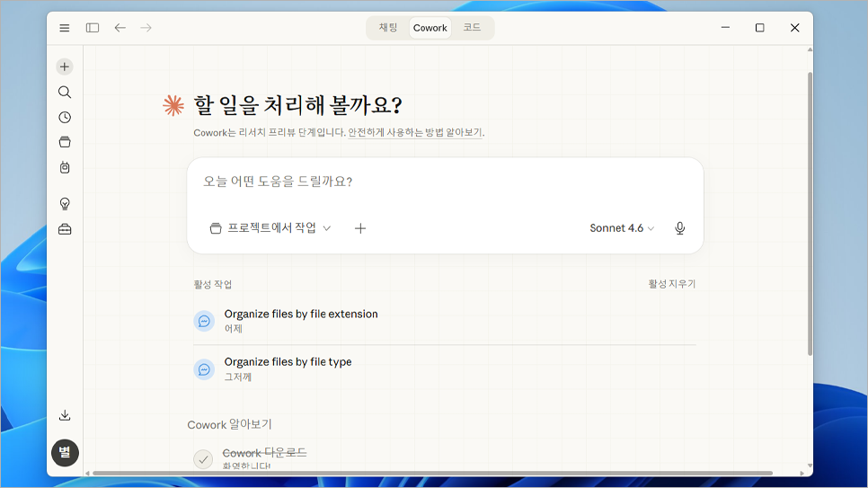Switch to the 채팅 tab
This screenshot has width=868, height=488.
(x=388, y=28)
